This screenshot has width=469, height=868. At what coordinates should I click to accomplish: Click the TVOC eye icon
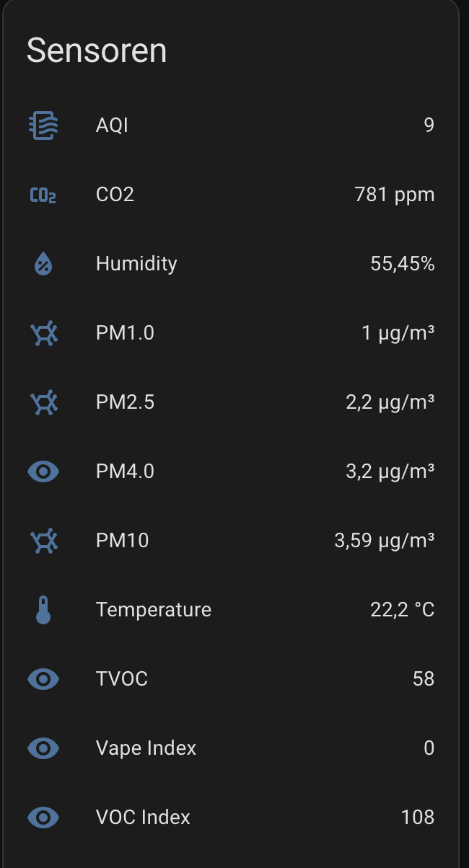(43, 679)
